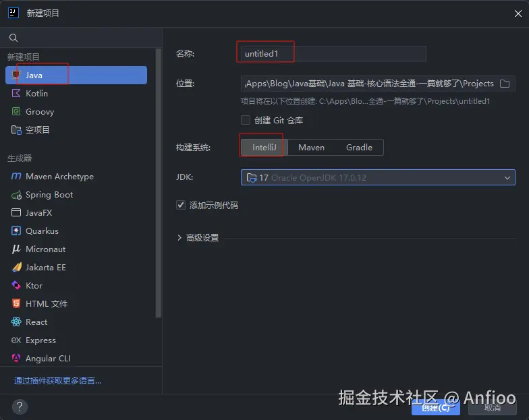Select Spring Boot generator
This screenshot has height=420, width=529.
pos(76,195)
